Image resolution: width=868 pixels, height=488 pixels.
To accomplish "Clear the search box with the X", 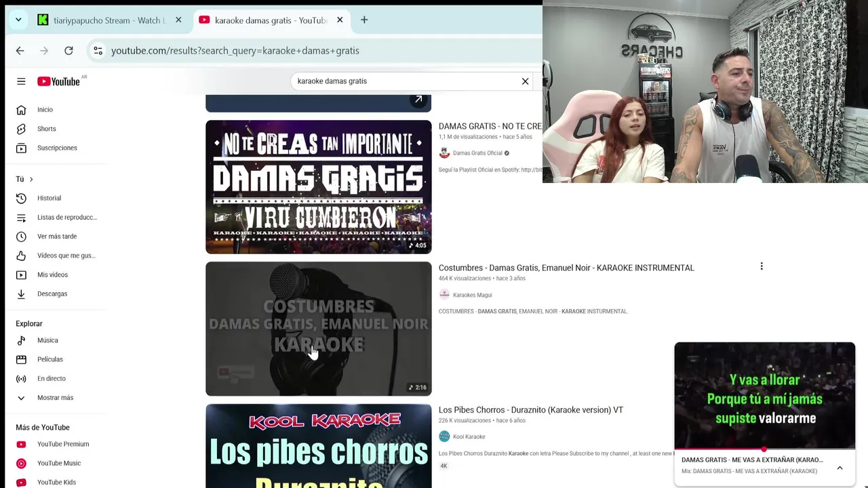I will 525,81.
